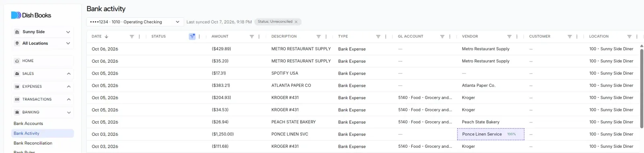The width and height of the screenshot is (644, 153).
Task: Remove the Status: Unreconciled filter chip
Action: [296, 22]
